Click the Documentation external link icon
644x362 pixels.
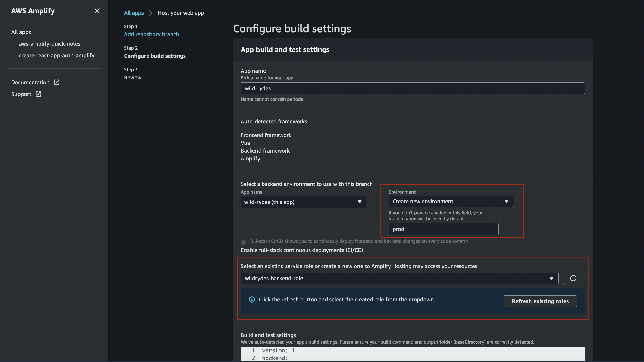click(56, 82)
